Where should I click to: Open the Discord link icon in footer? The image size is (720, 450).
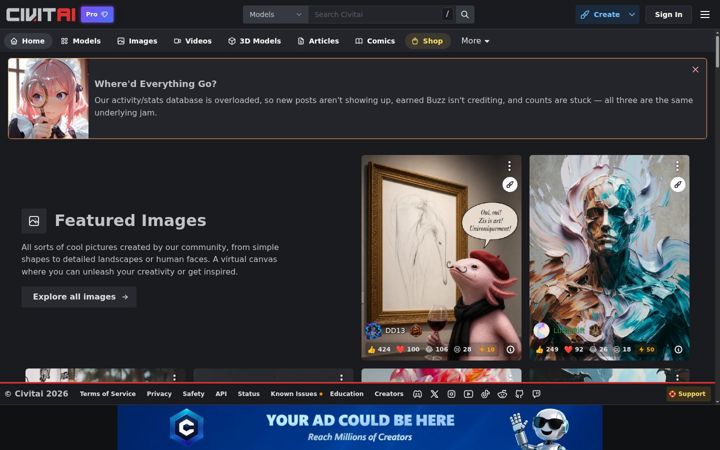click(417, 394)
